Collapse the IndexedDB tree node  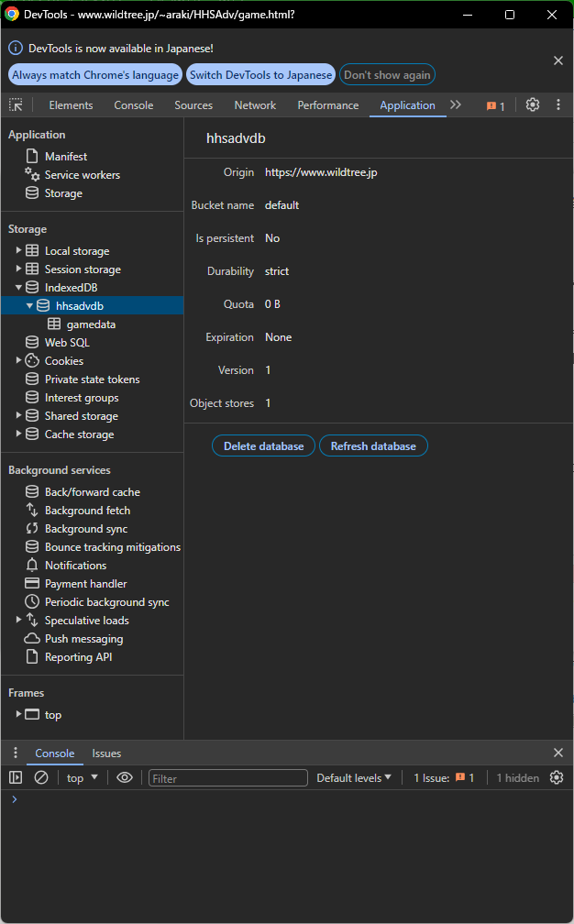point(19,288)
